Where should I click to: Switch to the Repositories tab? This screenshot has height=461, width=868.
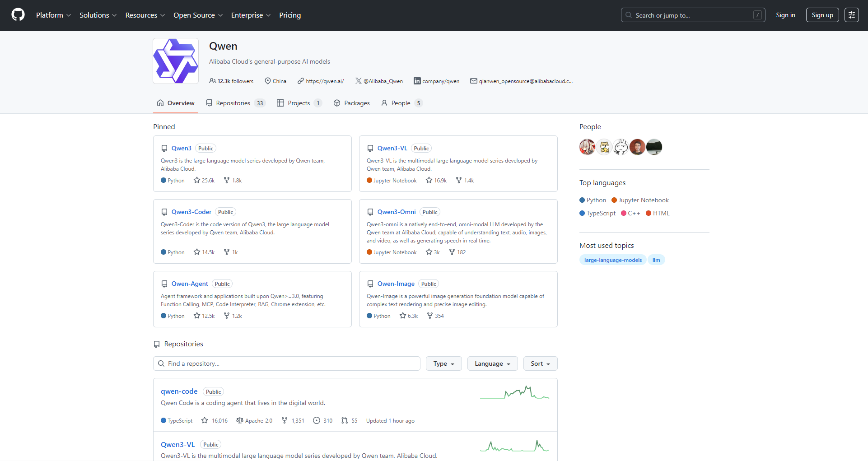[235, 103]
